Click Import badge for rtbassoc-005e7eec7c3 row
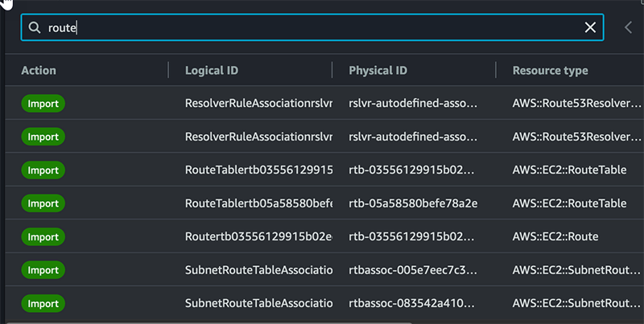This screenshot has width=644, height=324. coord(43,270)
